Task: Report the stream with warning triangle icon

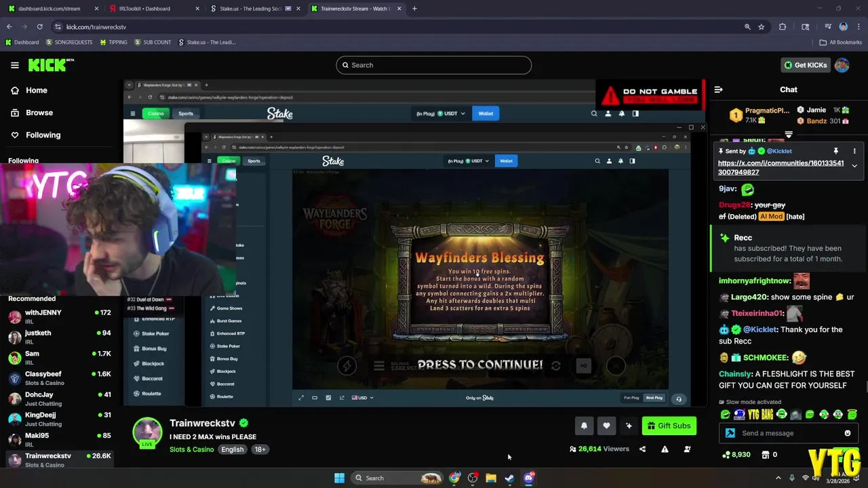Action: coord(665,449)
